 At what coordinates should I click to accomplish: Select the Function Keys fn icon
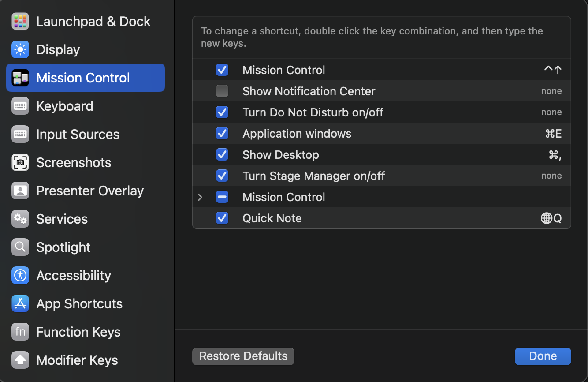pos(20,332)
